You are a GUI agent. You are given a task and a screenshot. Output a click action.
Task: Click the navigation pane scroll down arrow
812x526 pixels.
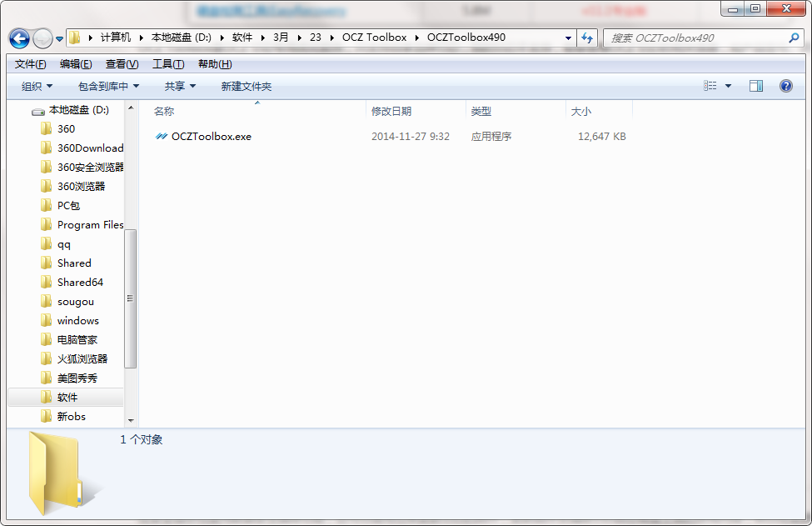(131, 420)
